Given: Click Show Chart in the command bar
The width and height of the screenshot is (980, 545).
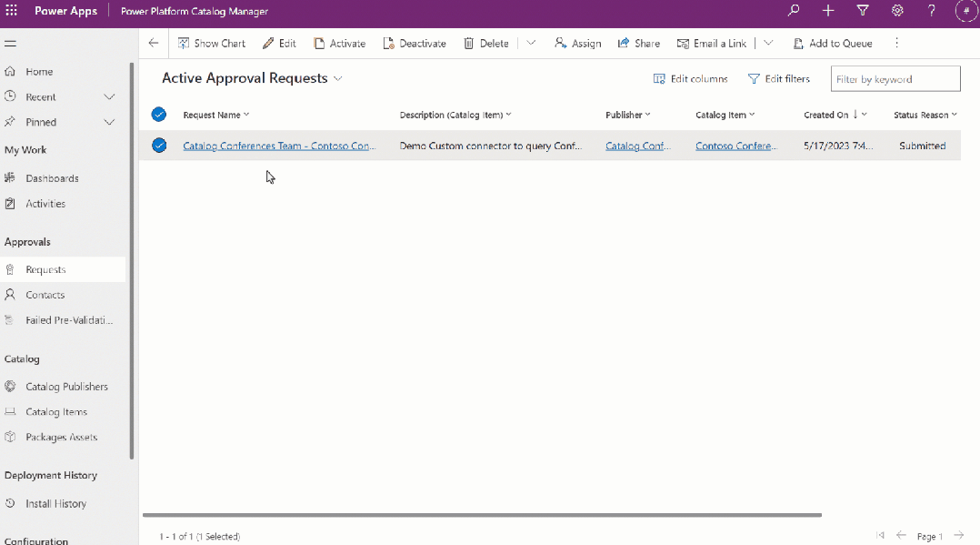Looking at the screenshot, I should click(x=212, y=43).
